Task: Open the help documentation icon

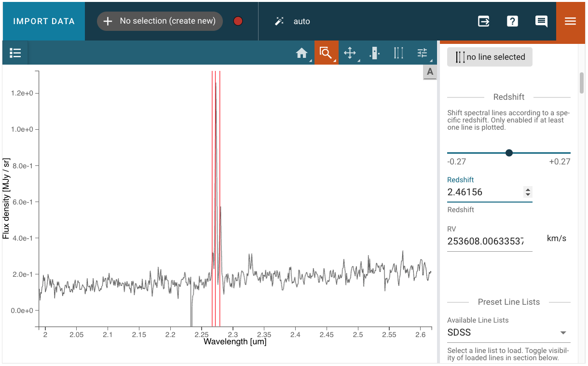Action: [512, 21]
